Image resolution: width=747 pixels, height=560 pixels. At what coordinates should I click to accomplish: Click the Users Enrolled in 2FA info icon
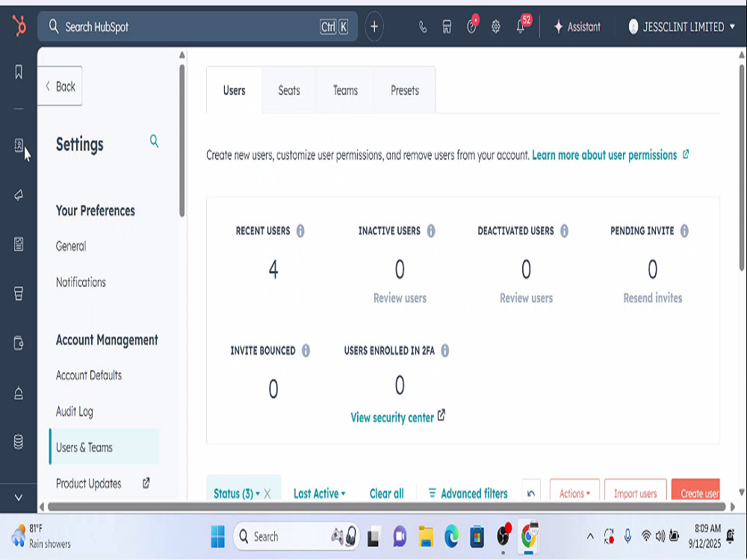[x=445, y=351]
